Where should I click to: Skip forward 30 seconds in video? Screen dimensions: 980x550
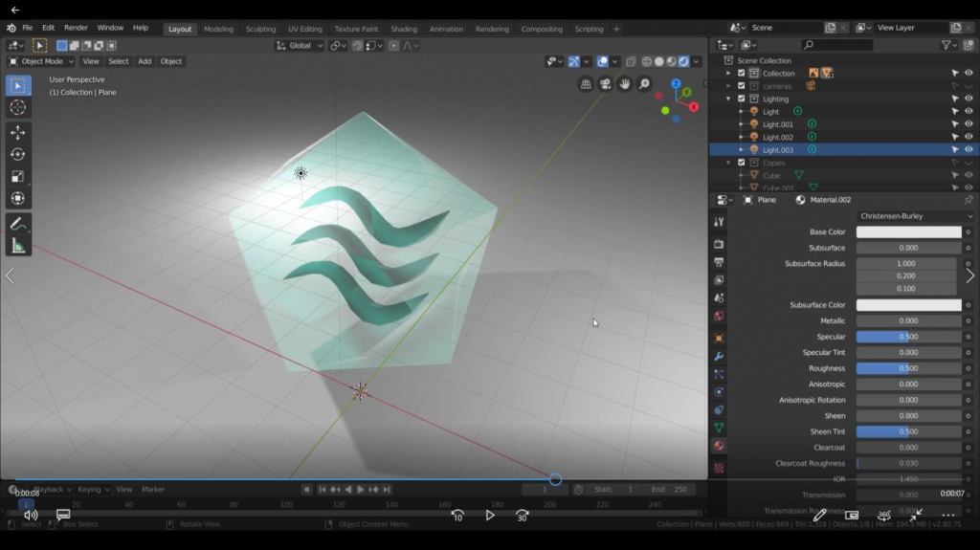523,516
